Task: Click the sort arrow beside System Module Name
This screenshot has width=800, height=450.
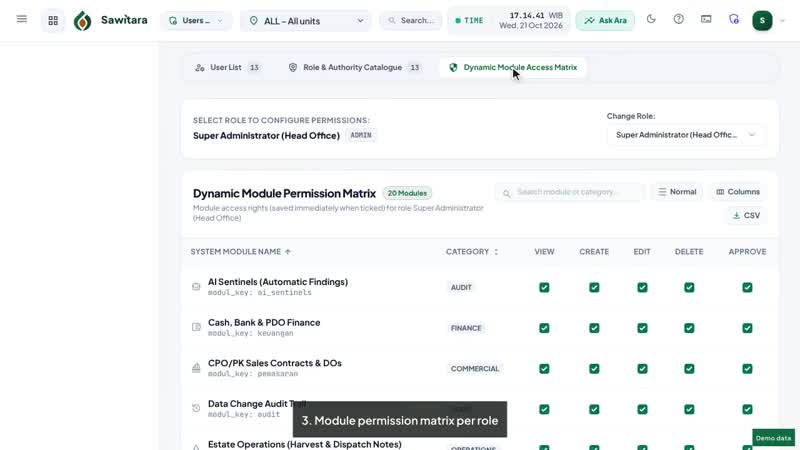Action: pos(288,252)
